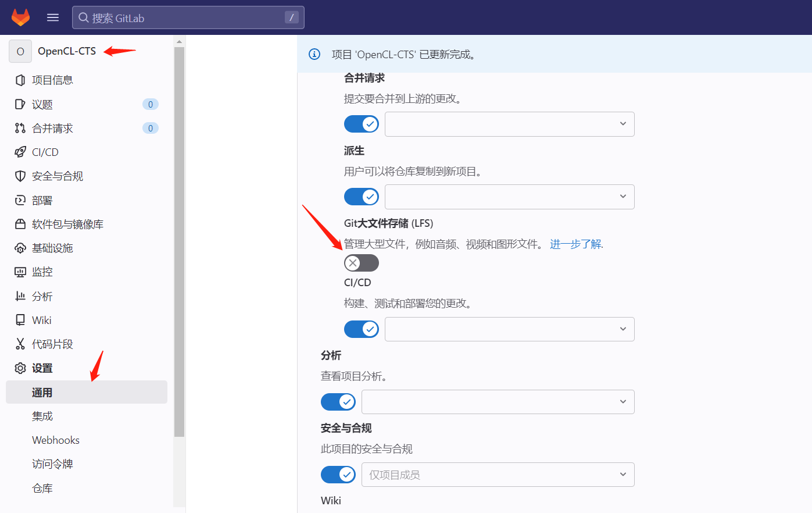812x513 pixels.
Task: Disable the 派生 forks toggle
Action: 362,197
